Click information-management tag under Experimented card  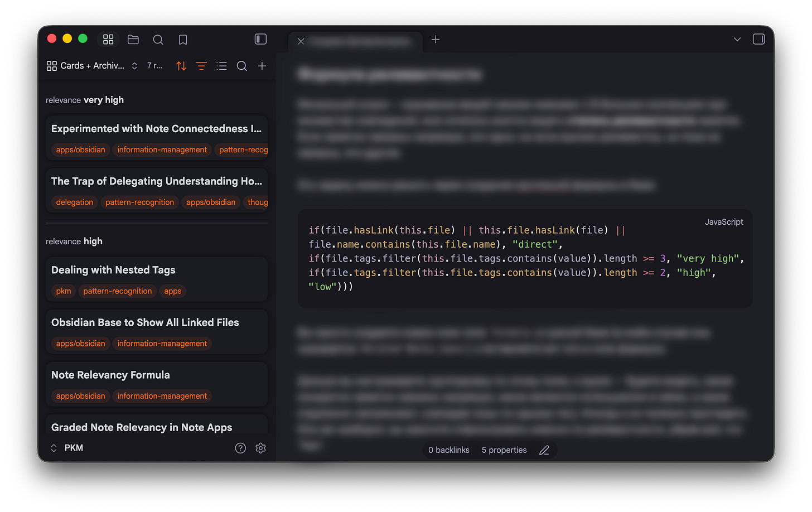(x=162, y=150)
